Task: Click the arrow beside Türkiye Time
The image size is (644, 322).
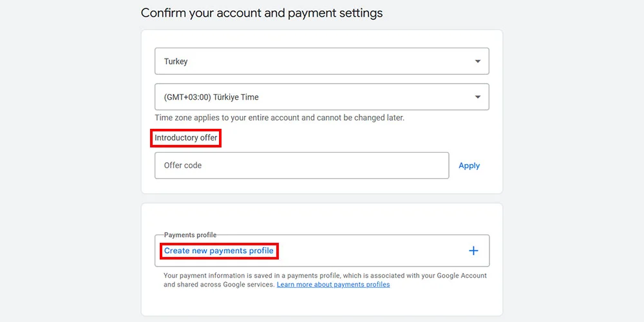Action: click(477, 97)
